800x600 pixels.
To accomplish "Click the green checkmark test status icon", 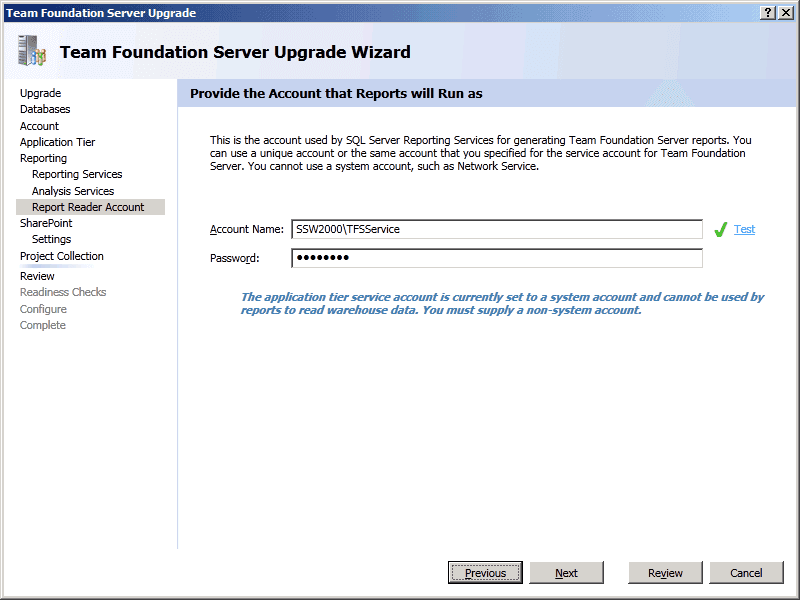I will tap(720, 230).
